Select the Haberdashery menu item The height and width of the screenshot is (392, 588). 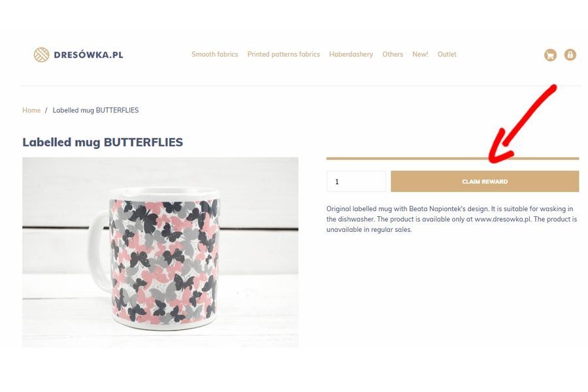coord(351,54)
